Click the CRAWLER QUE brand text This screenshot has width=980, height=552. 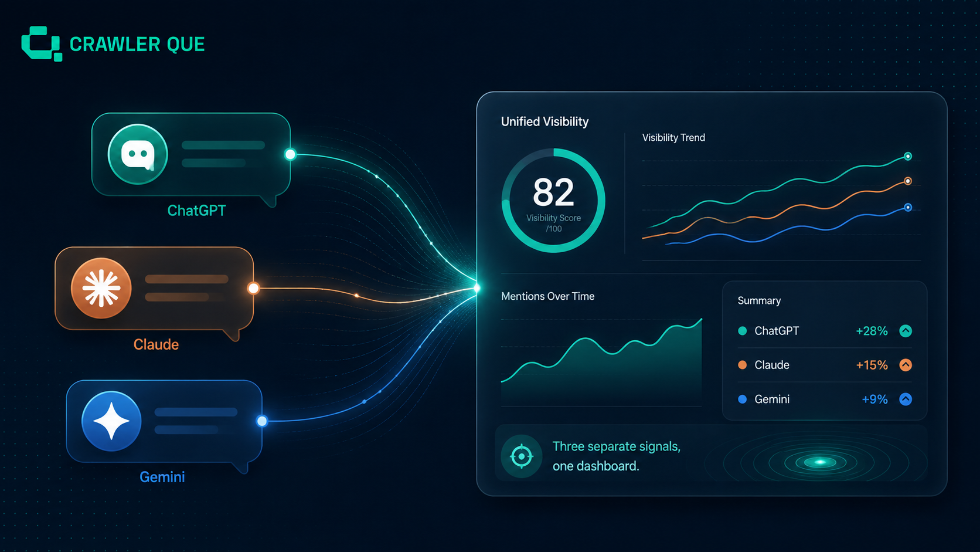click(137, 44)
